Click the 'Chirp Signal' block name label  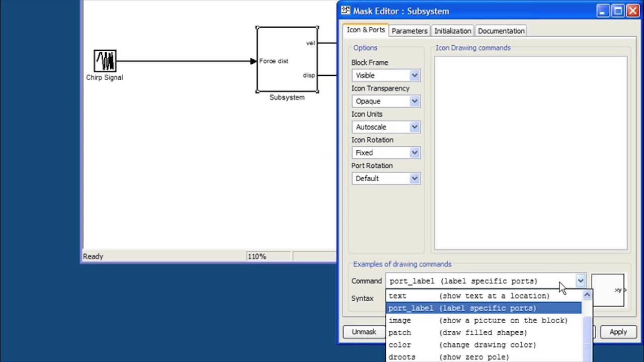click(105, 77)
